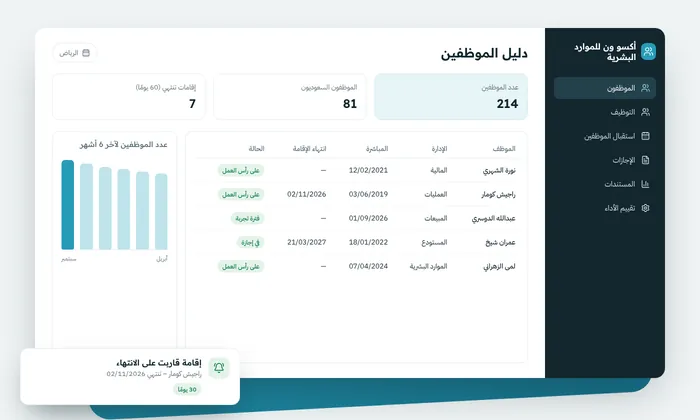Screen dimensions: 700x420
Task: Click the bell icon in the expiry notification
Action: pos(219,368)
